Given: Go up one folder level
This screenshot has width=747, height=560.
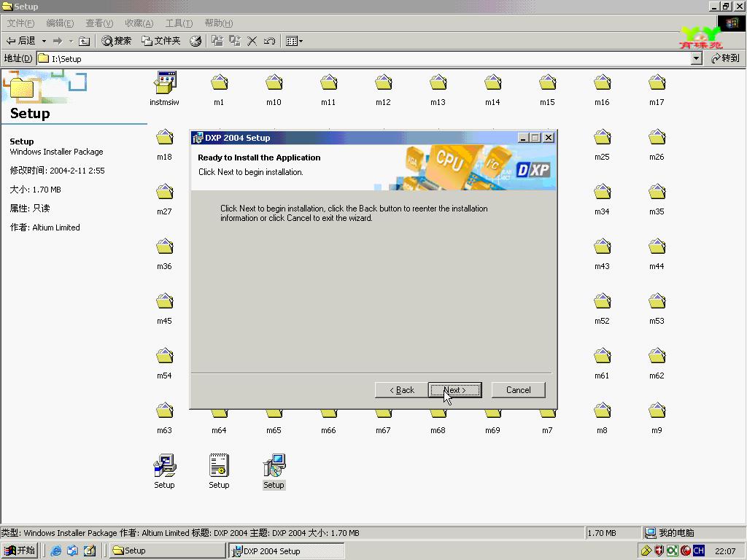Looking at the screenshot, I should point(85,41).
